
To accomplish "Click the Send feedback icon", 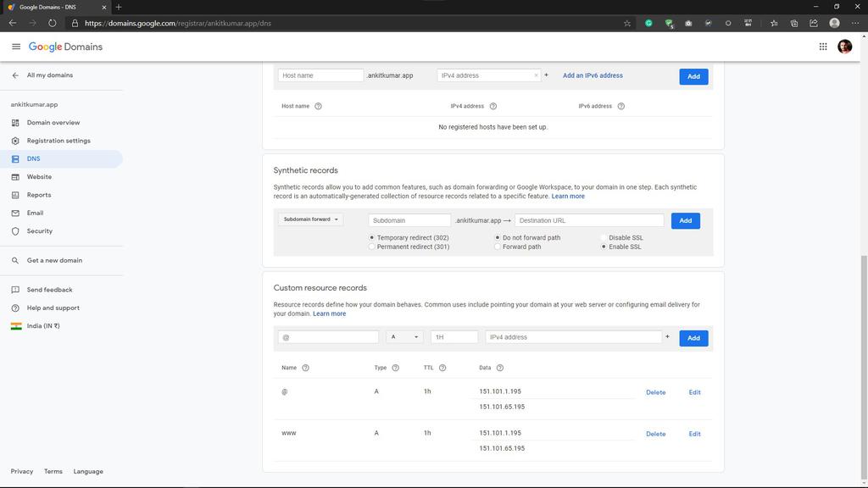I will point(15,290).
